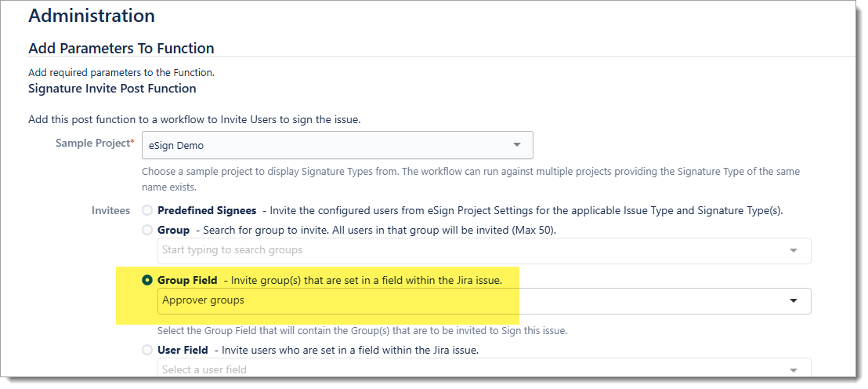The height and width of the screenshot is (389, 868).
Task: Expand the user field dropdown arrow
Action: [x=794, y=369]
